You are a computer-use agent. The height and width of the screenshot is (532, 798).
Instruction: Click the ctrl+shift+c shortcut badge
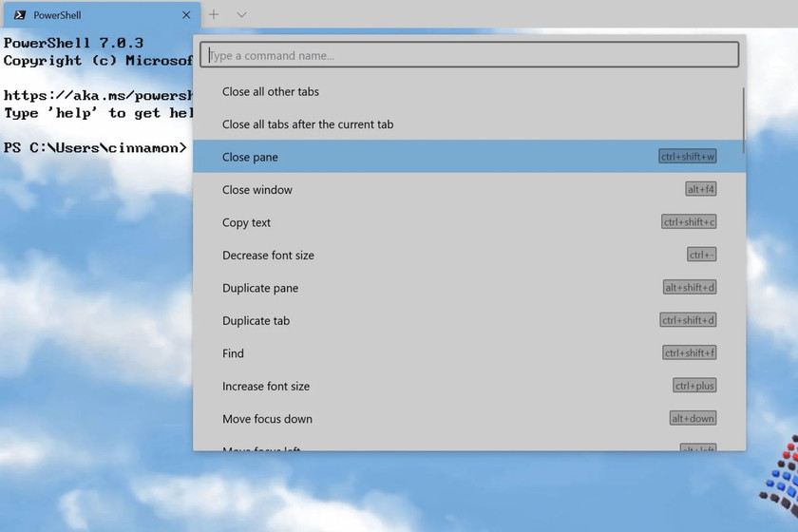pos(689,222)
